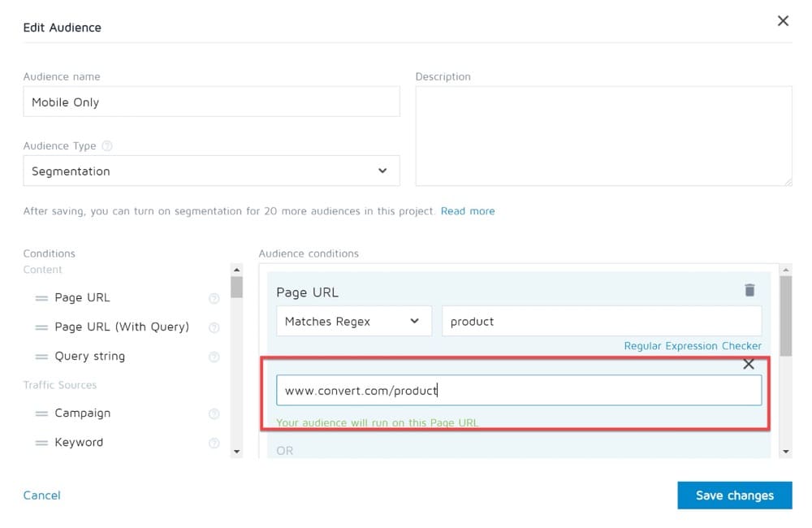Open help icon for Page URL (With Query)
Screen dimensions: 812x528
pos(214,327)
